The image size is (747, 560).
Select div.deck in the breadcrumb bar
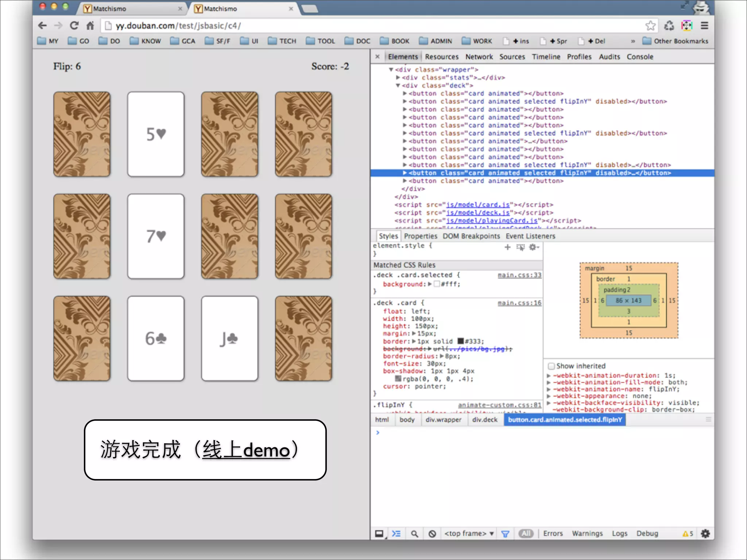[x=485, y=420]
